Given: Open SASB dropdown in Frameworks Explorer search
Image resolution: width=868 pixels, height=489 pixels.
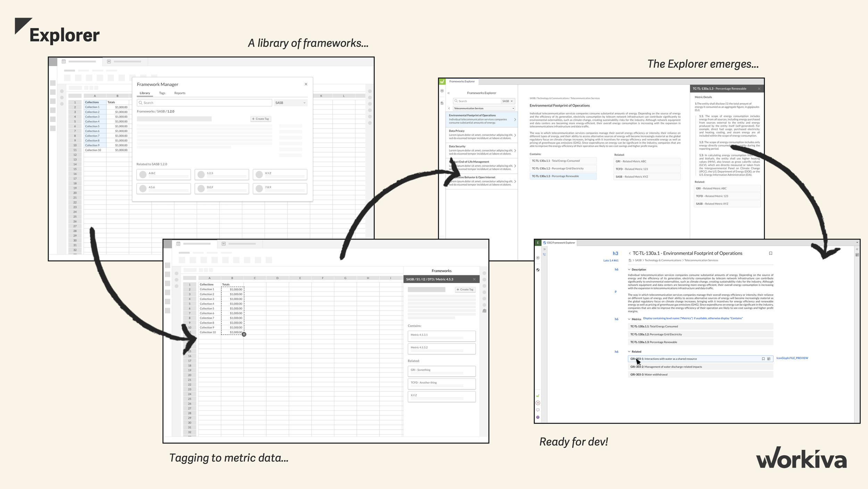Looking at the screenshot, I should click(508, 101).
